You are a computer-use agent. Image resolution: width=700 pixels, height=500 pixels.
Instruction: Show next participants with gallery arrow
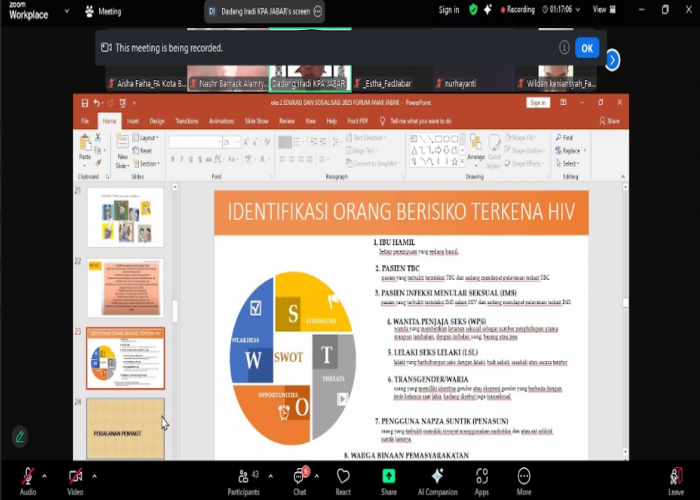point(612,60)
